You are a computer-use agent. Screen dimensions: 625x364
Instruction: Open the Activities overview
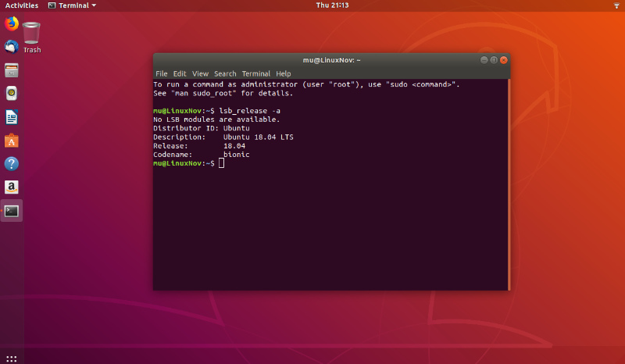(x=22, y=5)
